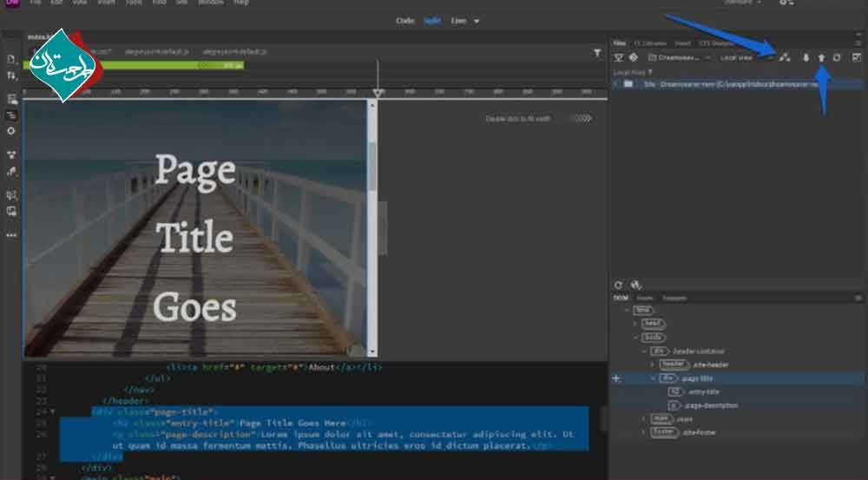Switch to Live view
868x480 pixels.
pyautogui.click(x=458, y=21)
